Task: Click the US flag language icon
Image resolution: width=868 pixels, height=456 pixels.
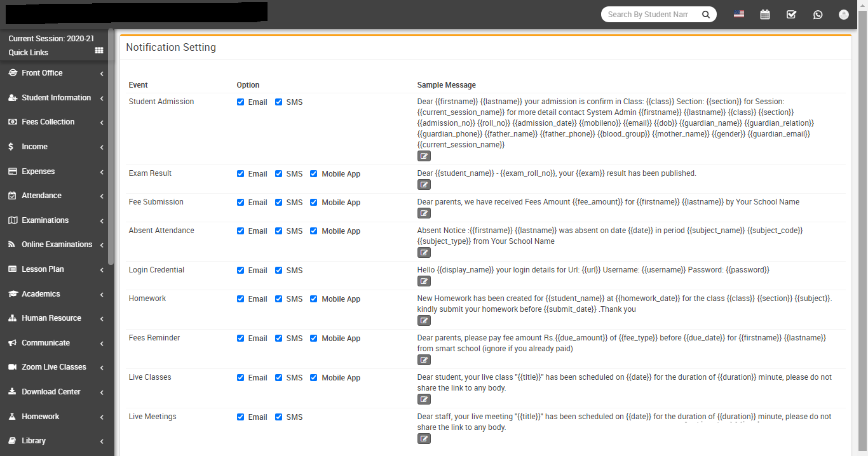Action: tap(738, 14)
